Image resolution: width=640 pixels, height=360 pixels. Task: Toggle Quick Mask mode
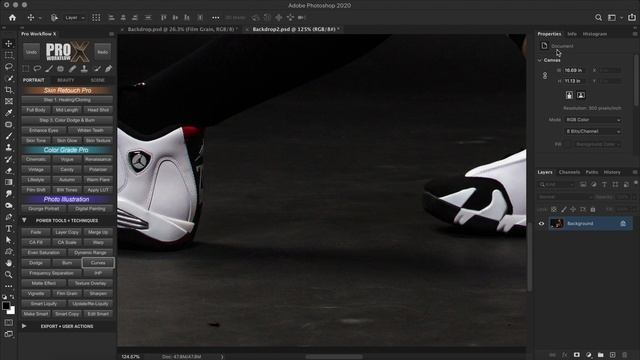click(x=9, y=322)
